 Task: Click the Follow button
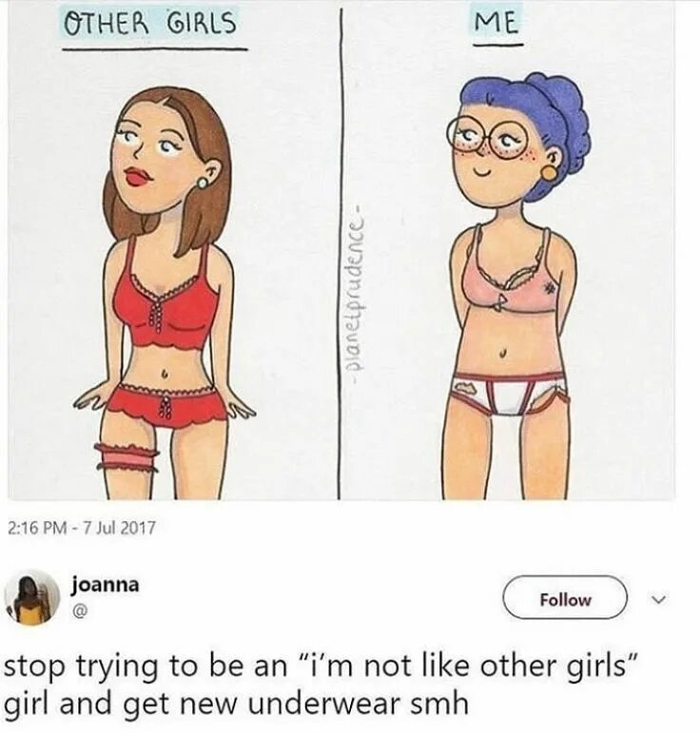(564, 597)
